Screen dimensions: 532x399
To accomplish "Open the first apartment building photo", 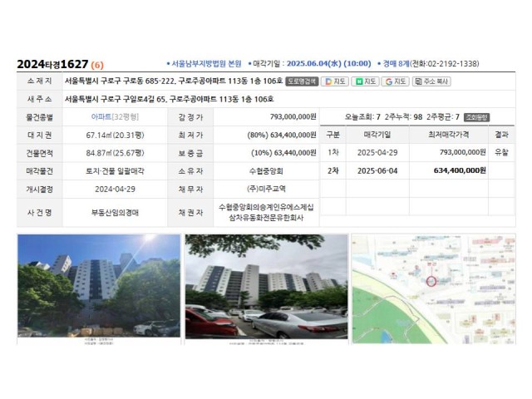I will tap(99, 286).
